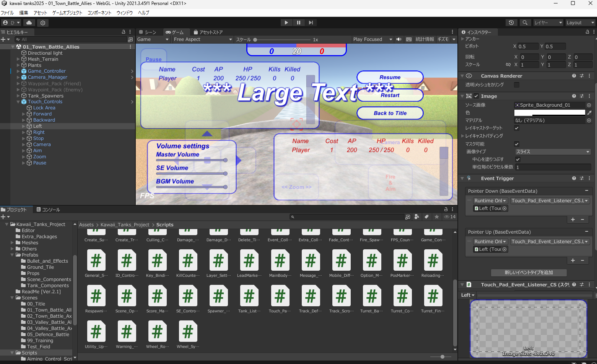Screen dimensions: 597x364
Task: Open the undo history icon
Action: [x=511, y=23]
